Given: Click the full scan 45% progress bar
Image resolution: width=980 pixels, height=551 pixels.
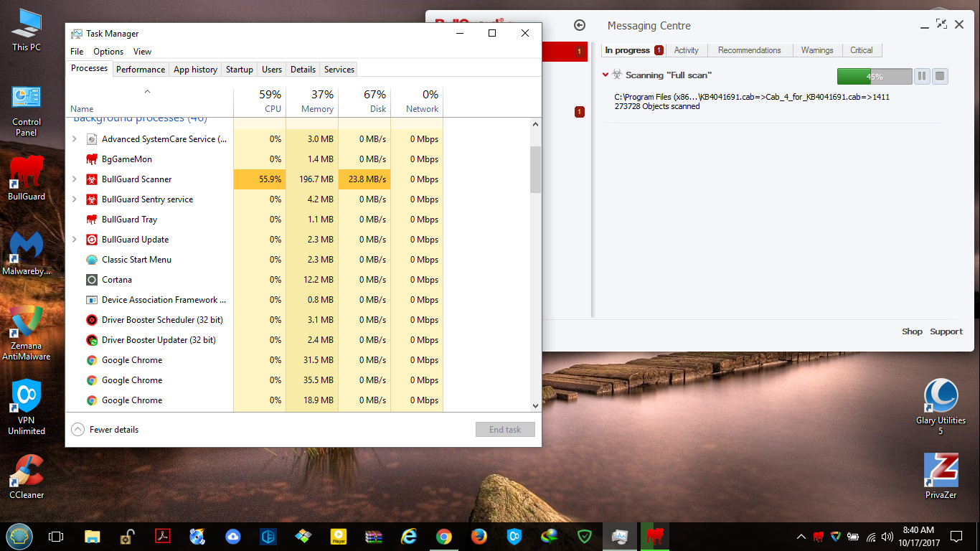Looking at the screenshot, I should point(875,76).
